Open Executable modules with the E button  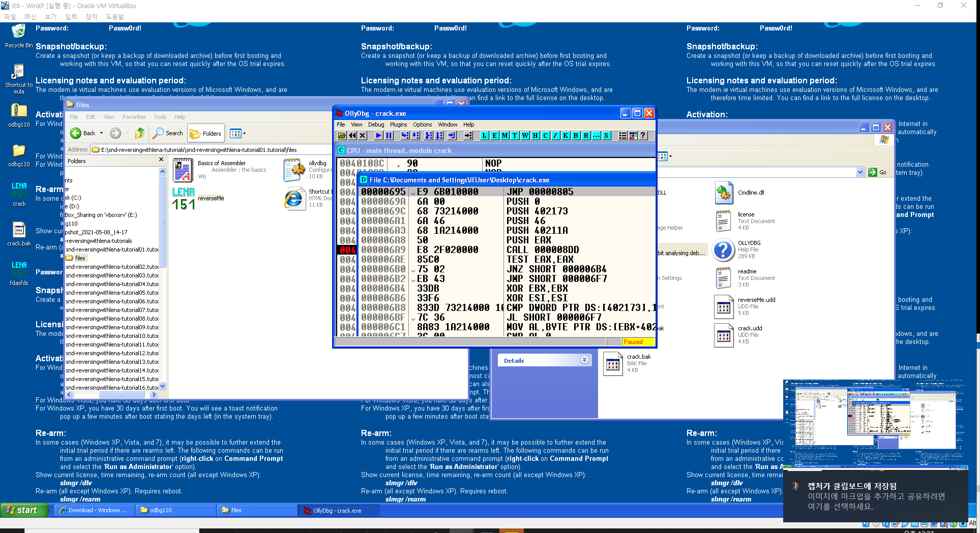(x=494, y=135)
